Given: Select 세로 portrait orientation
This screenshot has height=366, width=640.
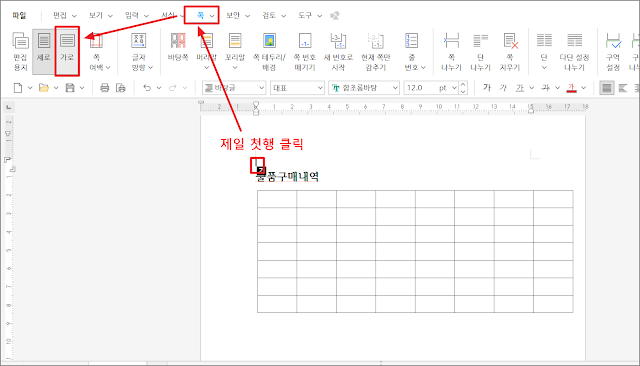Looking at the screenshot, I should (44, 51).
